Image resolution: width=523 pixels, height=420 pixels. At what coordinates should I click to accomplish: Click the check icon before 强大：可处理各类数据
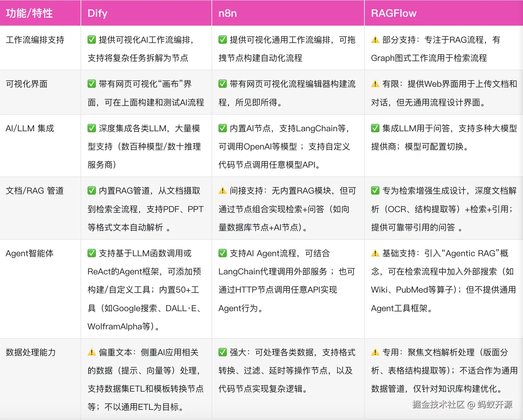pyautogui.click(x=223, y=352)
